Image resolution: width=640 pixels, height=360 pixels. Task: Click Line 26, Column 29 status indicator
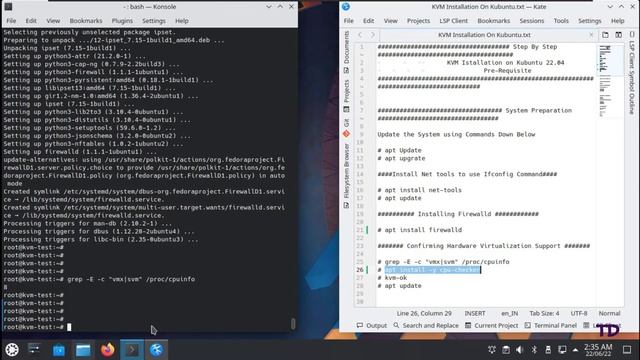tap(424, 313)
